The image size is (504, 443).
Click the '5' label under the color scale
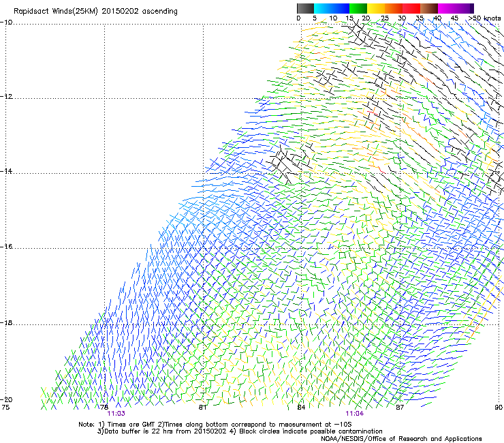[315, 18]
